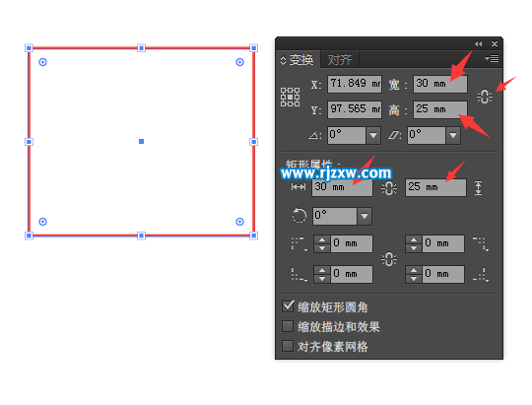This screenshot has height=405, width=532.
Task: Click the 宽 width field showing 30 mm
Action: click(x=440, y=84)
